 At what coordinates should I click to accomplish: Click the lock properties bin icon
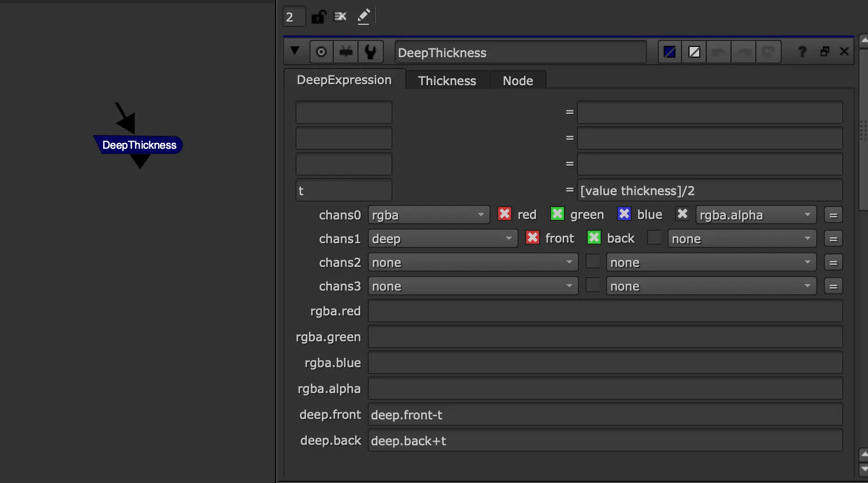[319, 17]
